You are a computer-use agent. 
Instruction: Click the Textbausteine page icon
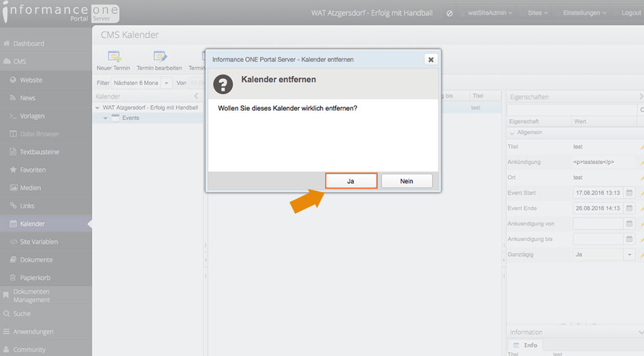click(x=13, y=152)
